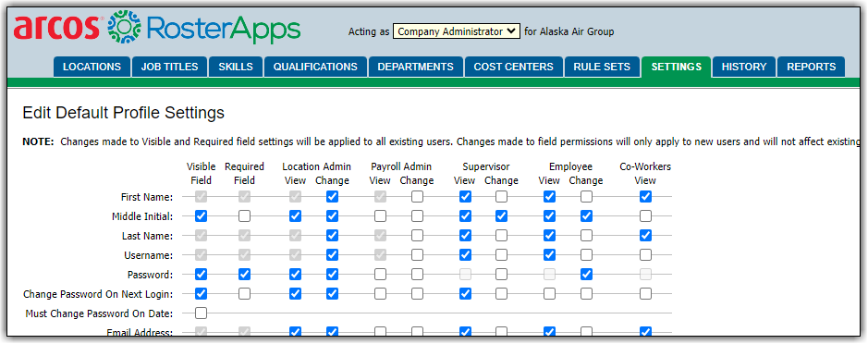
Task: Toggle Username Supervisor View checkbox
Action: coord(466,255)
